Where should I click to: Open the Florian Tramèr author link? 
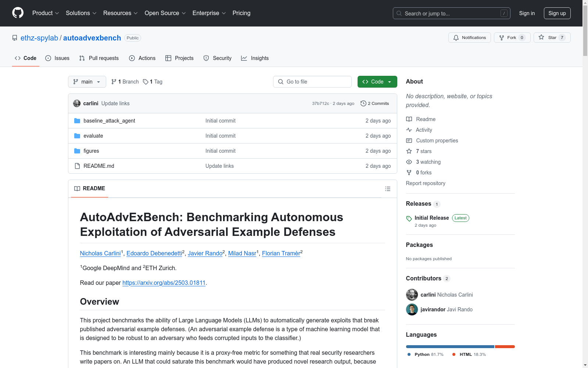pyautogui.click(x=281, y=253)
